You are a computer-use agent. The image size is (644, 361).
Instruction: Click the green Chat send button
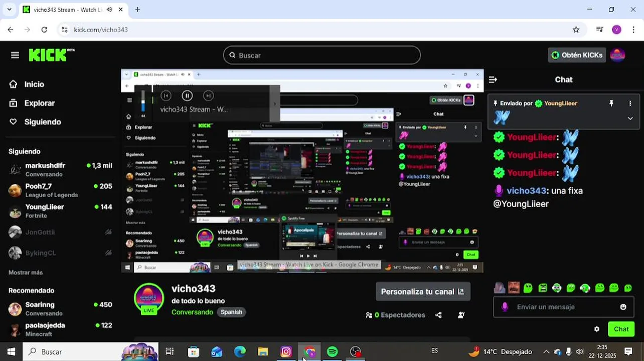[621, 329]
